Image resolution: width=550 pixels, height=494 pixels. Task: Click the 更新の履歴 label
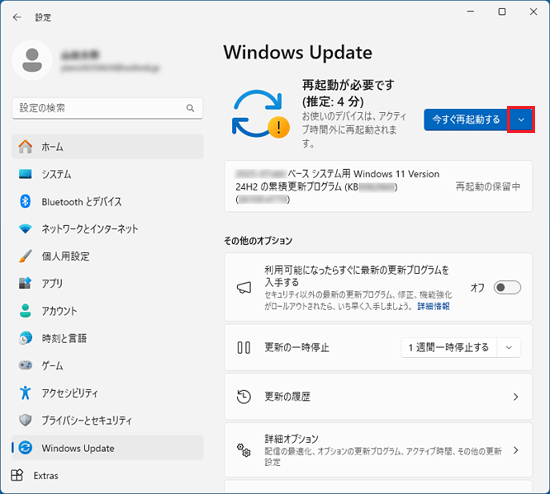(287, 397)
